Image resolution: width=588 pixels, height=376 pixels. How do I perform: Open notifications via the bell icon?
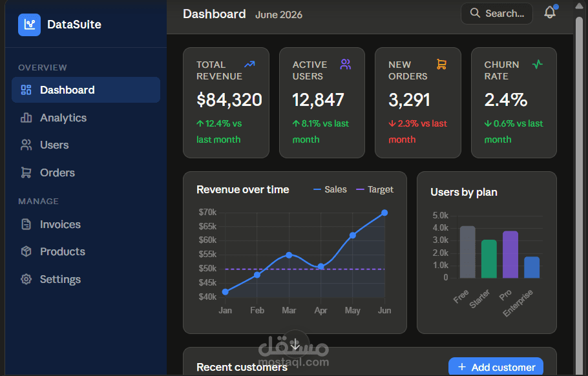pos(550,12)
